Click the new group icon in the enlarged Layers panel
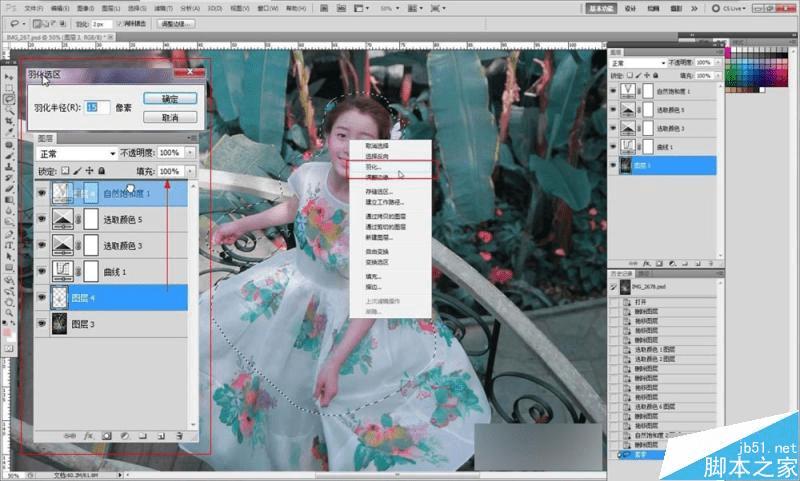 click(x=143, y=436)
